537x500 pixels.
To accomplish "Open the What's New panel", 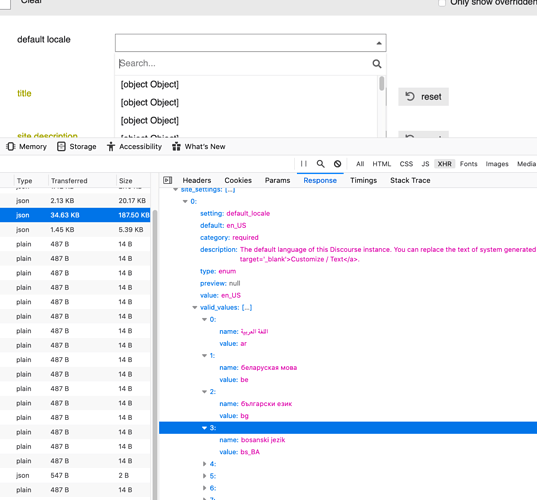I will coord(199,147).
